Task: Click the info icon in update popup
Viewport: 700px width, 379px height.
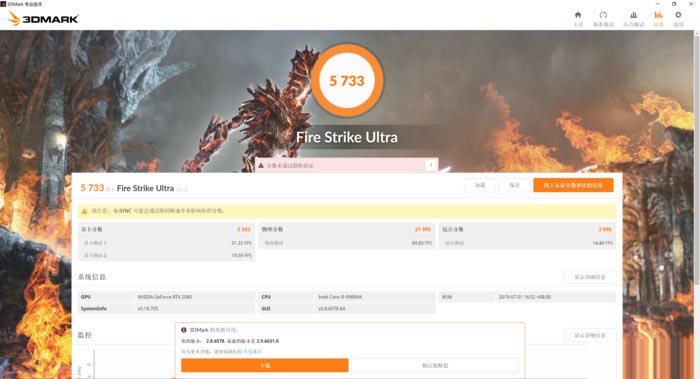Action: (183, 330)
